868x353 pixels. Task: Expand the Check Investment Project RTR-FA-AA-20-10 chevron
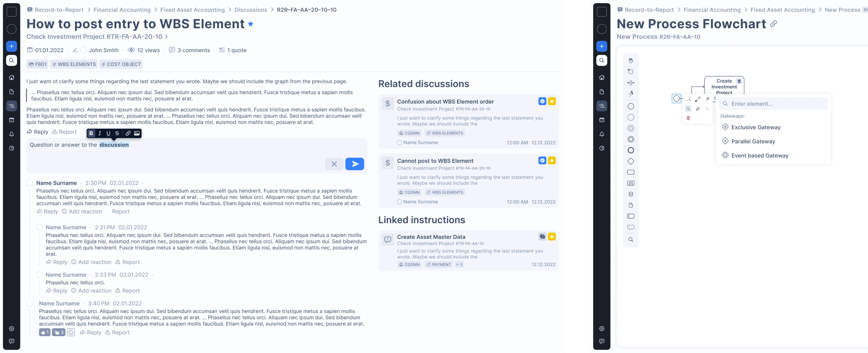(167, 36)
